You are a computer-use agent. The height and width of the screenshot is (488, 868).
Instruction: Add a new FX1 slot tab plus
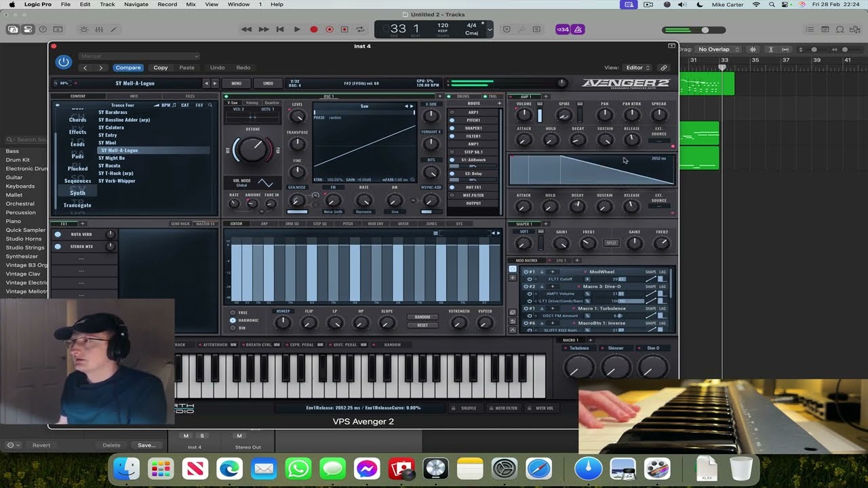click(83, 224)
